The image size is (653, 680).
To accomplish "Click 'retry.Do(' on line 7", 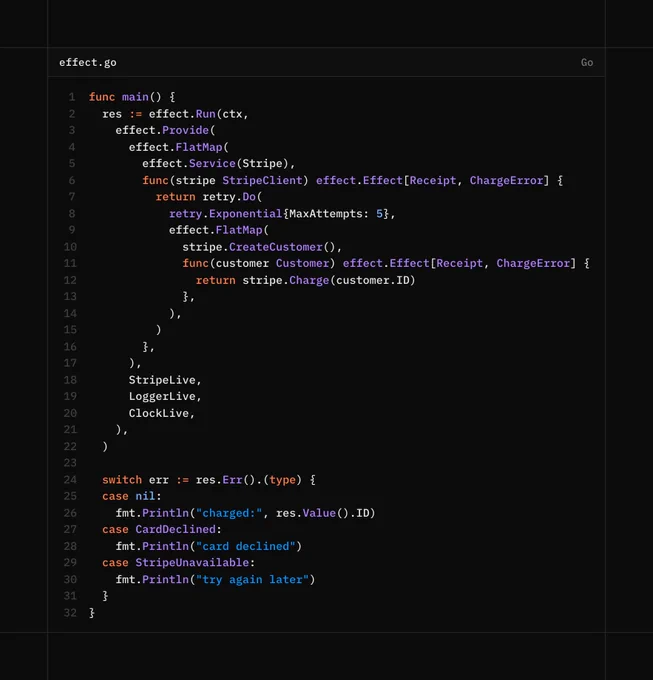I will click(232, 197).
